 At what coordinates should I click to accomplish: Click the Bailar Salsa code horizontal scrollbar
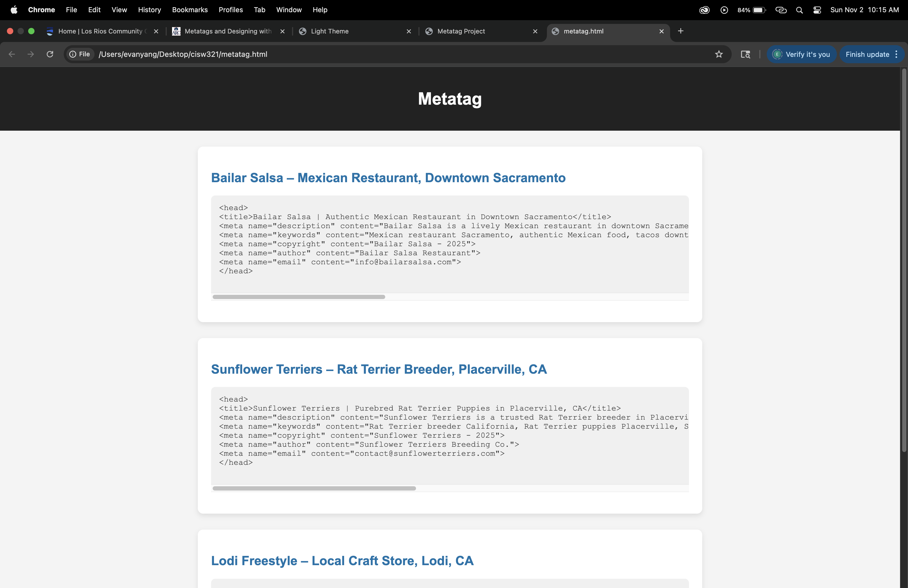click(299, 297)
